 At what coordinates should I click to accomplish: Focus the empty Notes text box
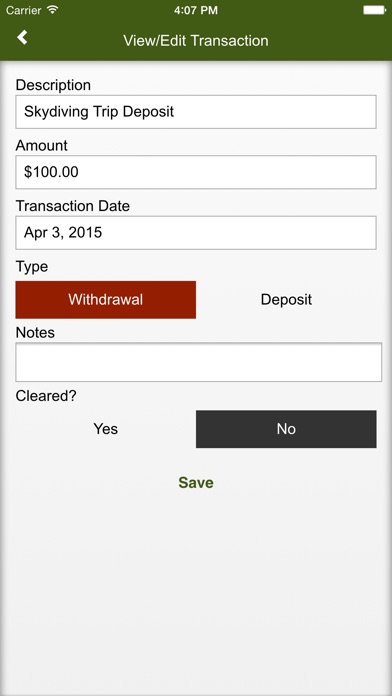point(198,362)
